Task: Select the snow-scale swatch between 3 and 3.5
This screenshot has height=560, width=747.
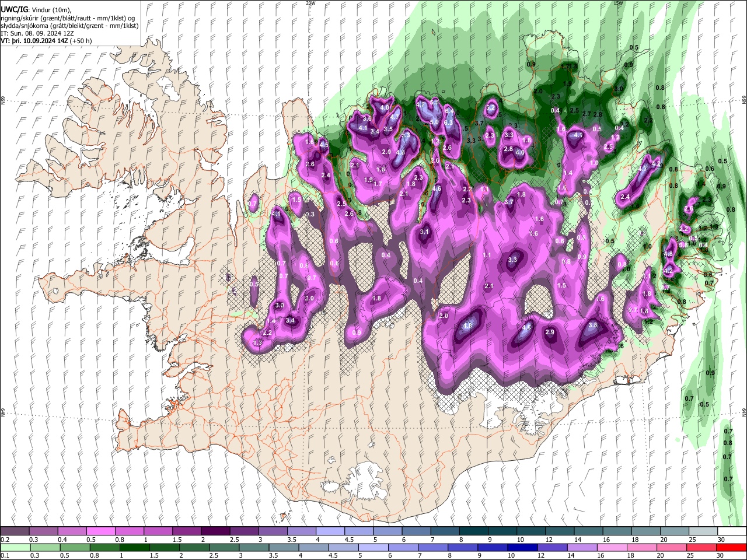Action: [x=273, y=531]
